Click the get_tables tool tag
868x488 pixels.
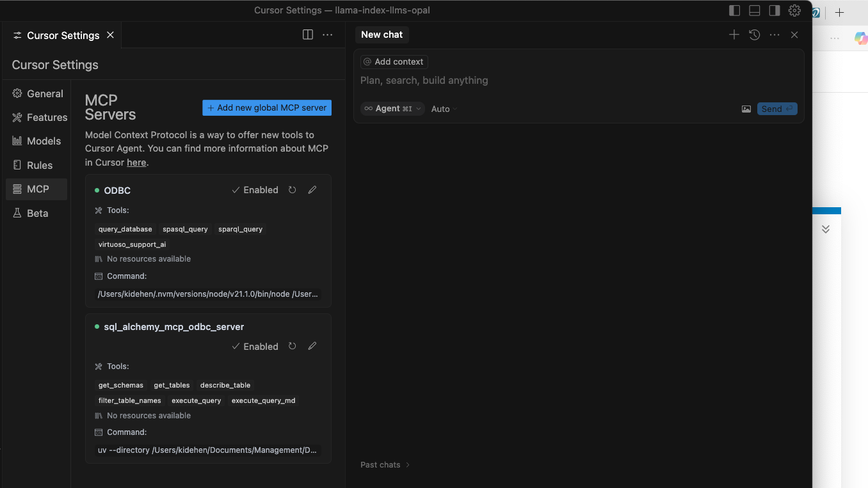tap(172, 385)
